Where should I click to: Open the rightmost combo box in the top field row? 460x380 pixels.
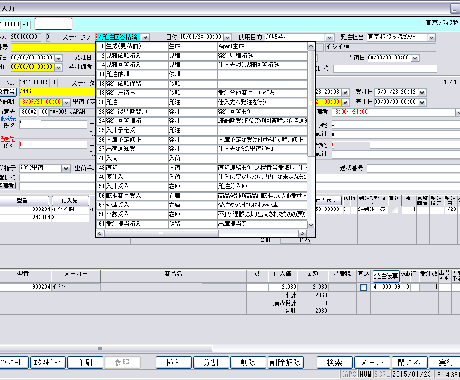pos(431,37)
